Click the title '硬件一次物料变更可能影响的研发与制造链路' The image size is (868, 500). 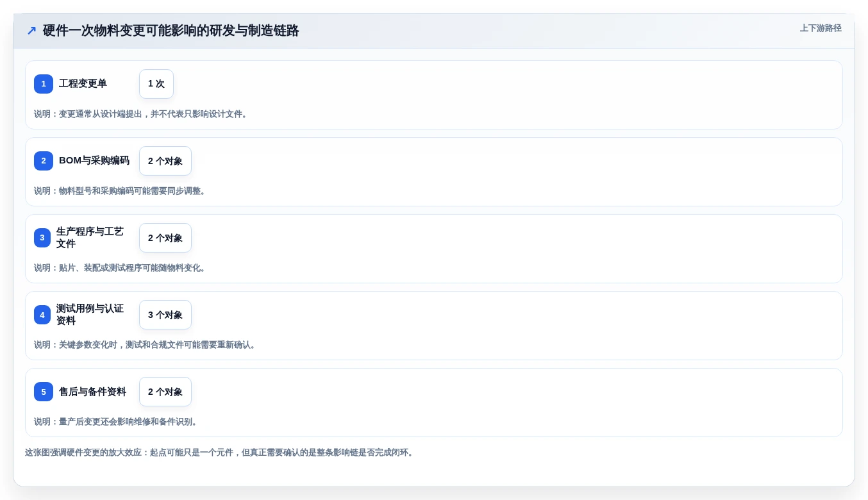tap(171, 31)
